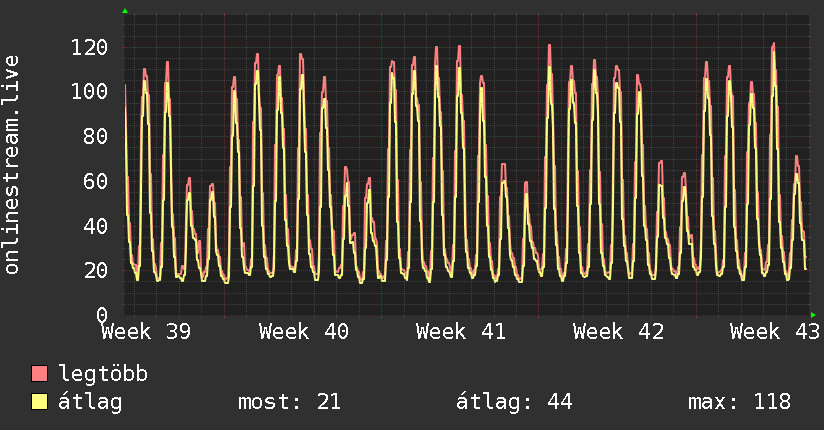Click the green arrow at y-axis top
Viewport: 824px width, 430px height.
pos(125,11)
